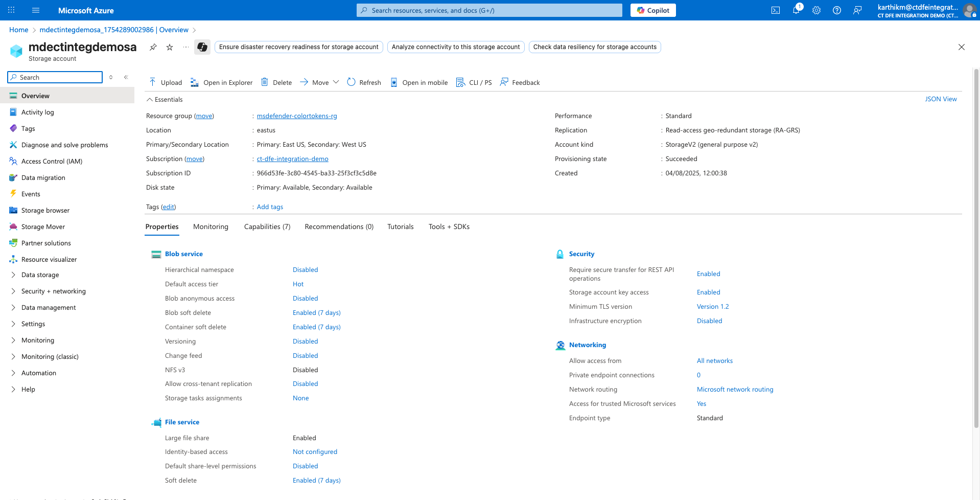This screenshot has width=980, height=500.
Task: Open msdefender-colortokens-rg resource group link
Action: [296, 116]
